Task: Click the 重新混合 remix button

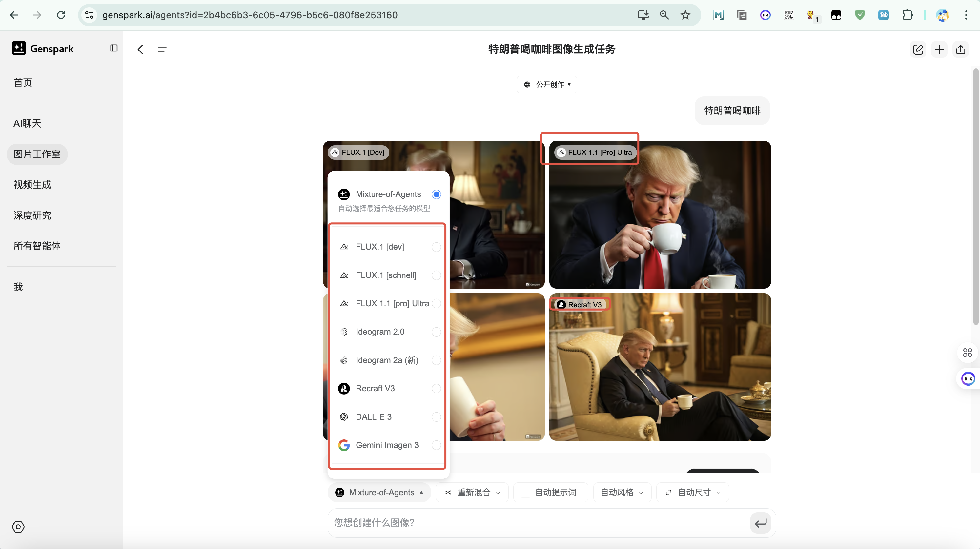Action: (472, 492)
